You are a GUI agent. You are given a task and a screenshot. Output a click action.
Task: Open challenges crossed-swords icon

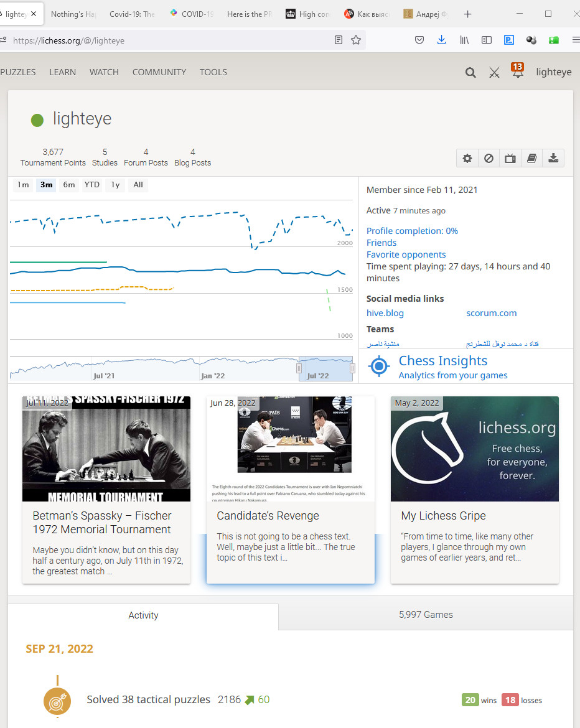coord(494,72)
